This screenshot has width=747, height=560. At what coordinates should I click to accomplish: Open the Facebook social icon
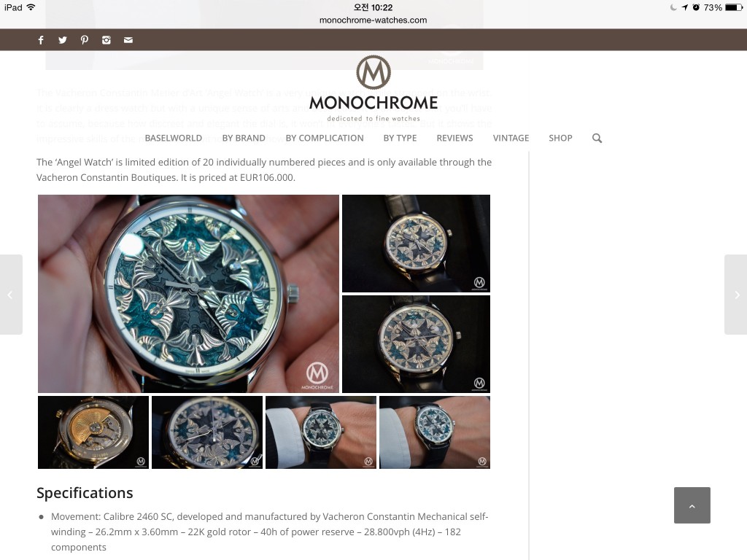click(41, 40)
